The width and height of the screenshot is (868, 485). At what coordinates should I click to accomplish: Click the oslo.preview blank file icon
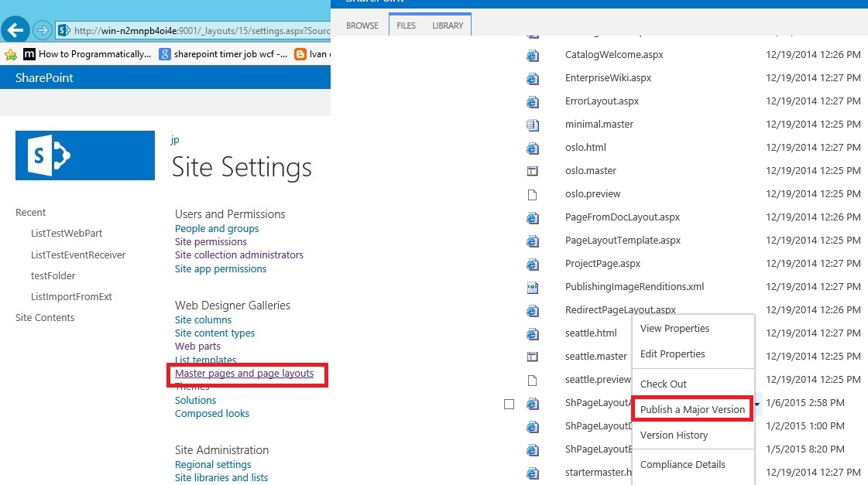(533, 195)
